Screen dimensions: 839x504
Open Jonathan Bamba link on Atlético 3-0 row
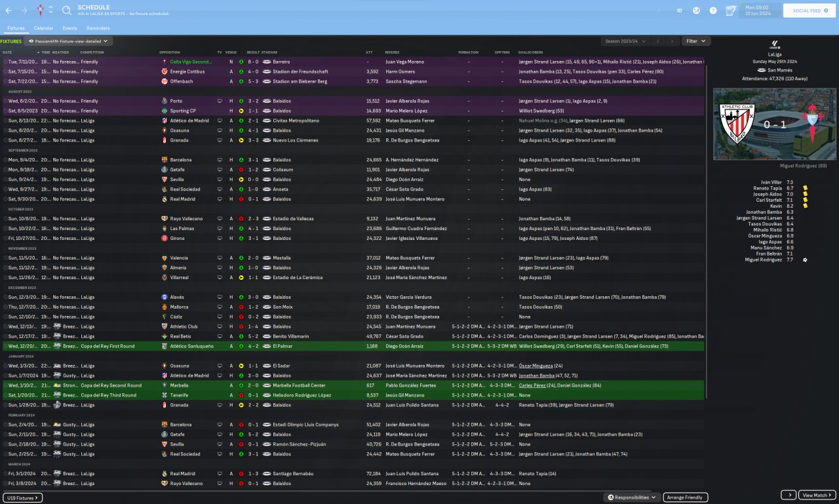point(536,376)
